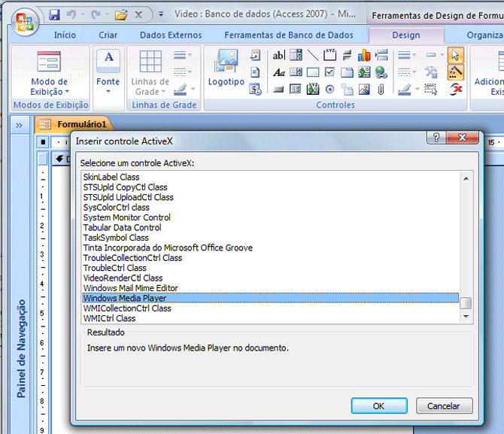Click the open folder icon in quick access toolbar
This screenshot has height=434, width=504.
coord(121,14)
